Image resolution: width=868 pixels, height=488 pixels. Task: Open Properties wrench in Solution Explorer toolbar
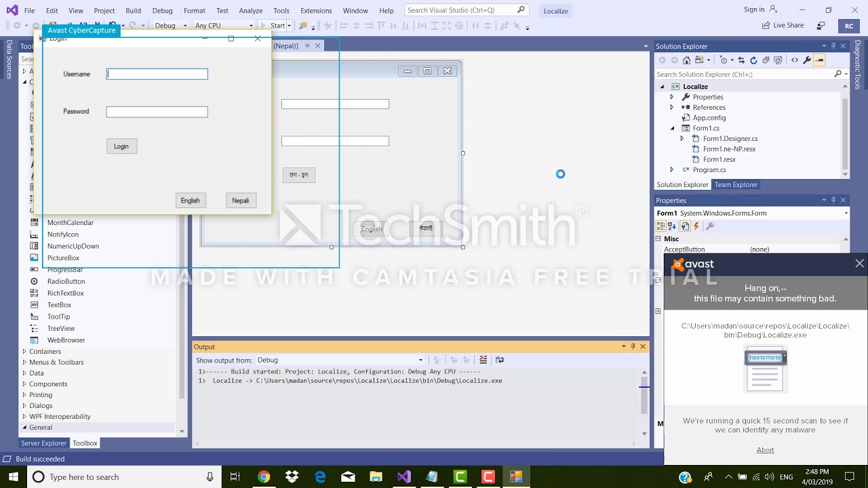click(807, 60)
